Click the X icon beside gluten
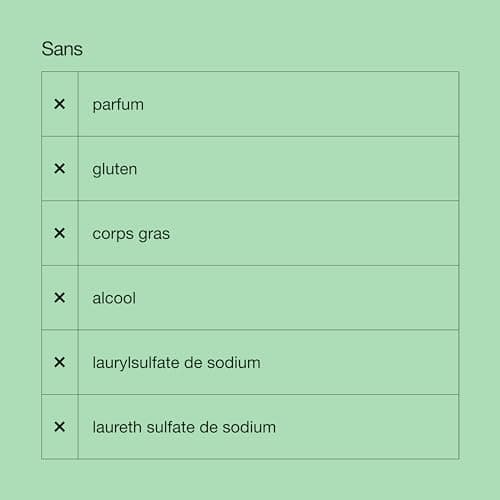 (x=59, y=168)
